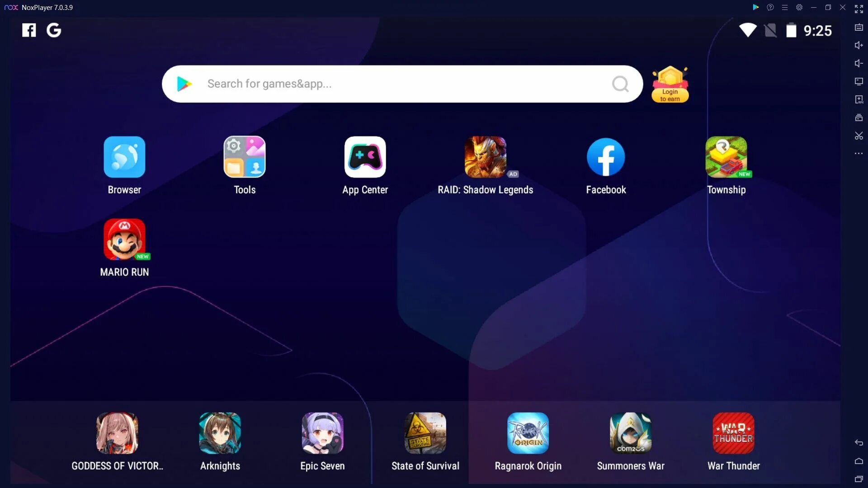Open Goddess of Victory game

click(118, 433)
